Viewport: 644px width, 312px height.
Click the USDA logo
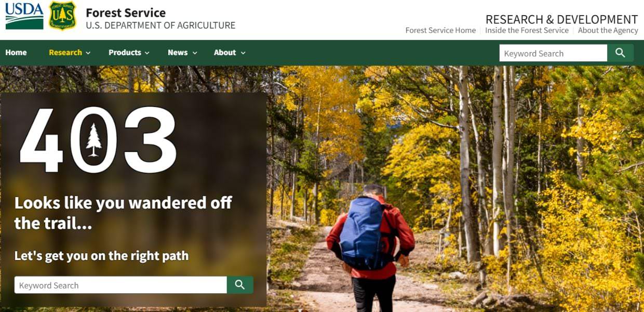[x=24, y=16]
